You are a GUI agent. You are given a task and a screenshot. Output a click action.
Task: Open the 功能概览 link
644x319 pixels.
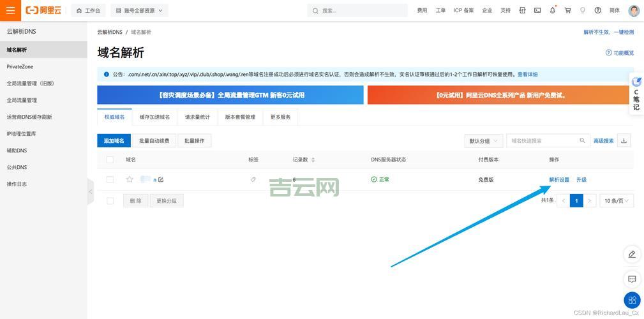620,53
